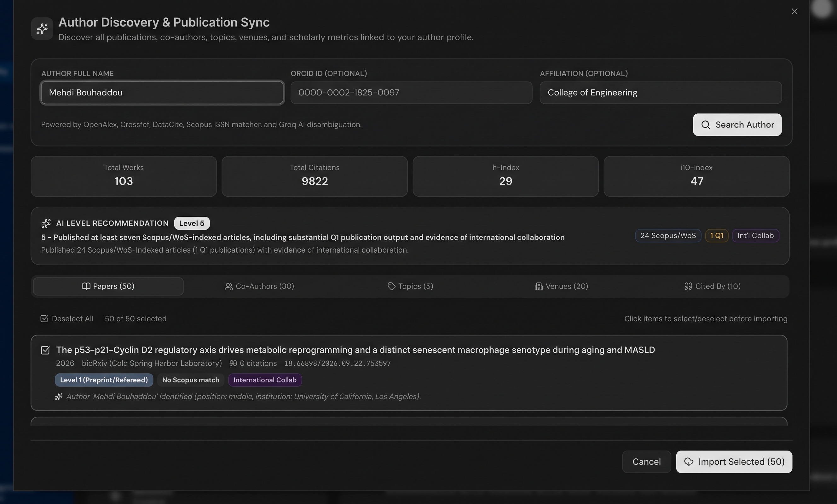Click the 1 Q1 badge
Viewport: 837px width, 504px height.
pos(716,235)
